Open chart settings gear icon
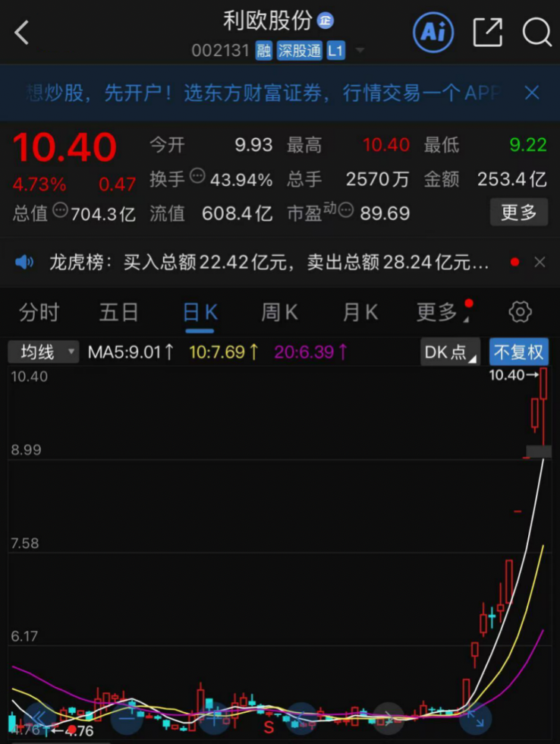 (520, 312)
